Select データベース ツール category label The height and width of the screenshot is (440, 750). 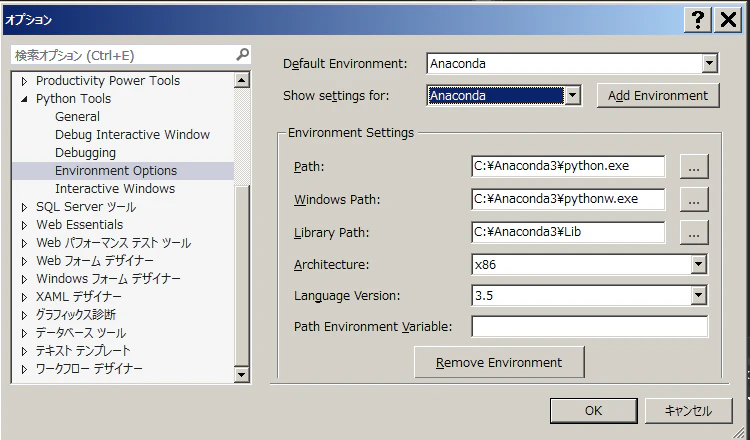point(81,333)
